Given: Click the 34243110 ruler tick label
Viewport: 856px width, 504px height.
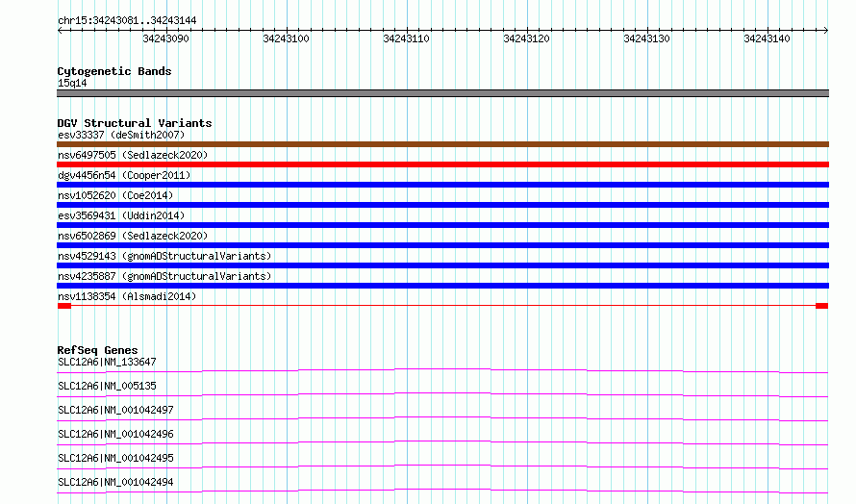Looking at the screenshot, I should (406, 38).
